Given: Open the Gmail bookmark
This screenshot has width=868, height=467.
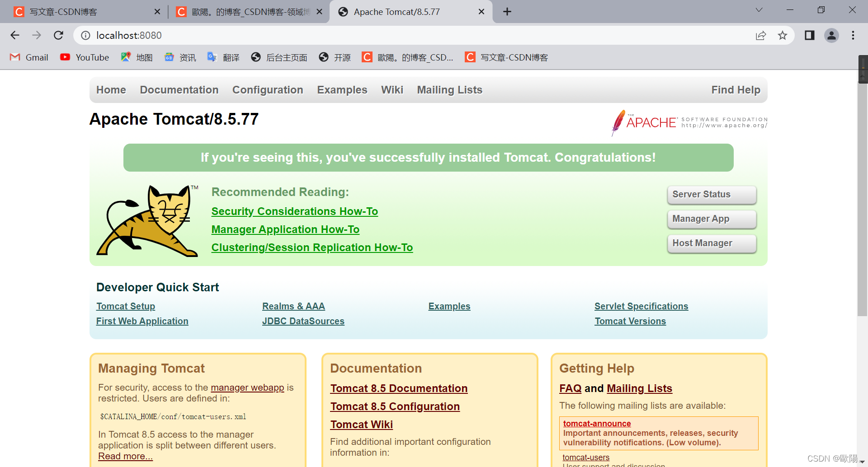Looking at the screenshot, I should click(x=29, y=57).
